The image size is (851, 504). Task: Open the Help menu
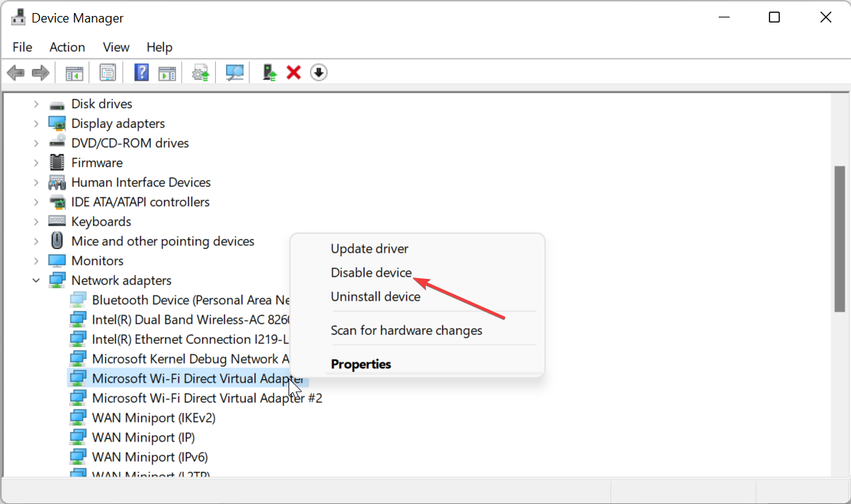(x=159, y=47)
